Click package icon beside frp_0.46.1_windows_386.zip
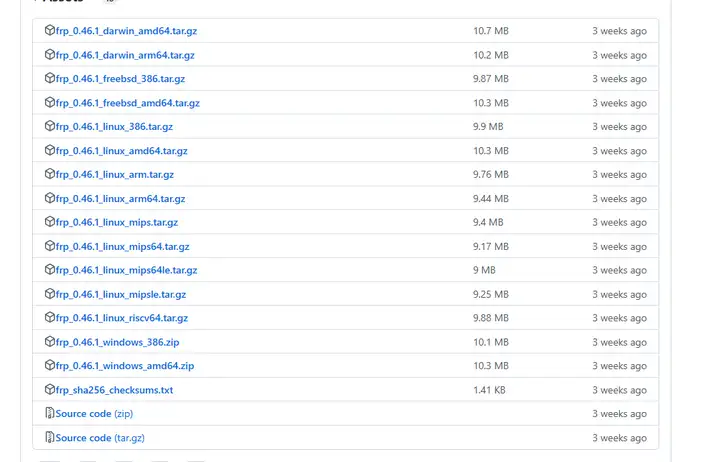Image resolution: width=720 pixels, height=462 pixels. [x=50, y=342]
